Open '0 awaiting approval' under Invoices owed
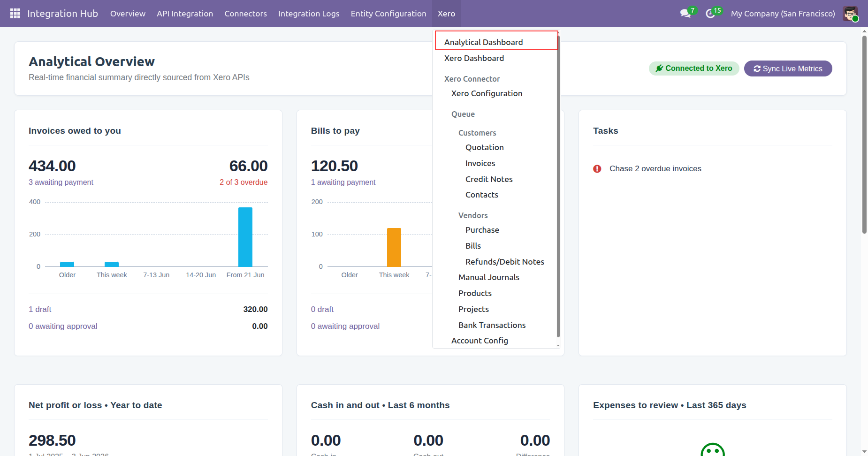Image resolution: width=868 pixels, height=456 pixels. pyautogui.click(x=63, y=326)
